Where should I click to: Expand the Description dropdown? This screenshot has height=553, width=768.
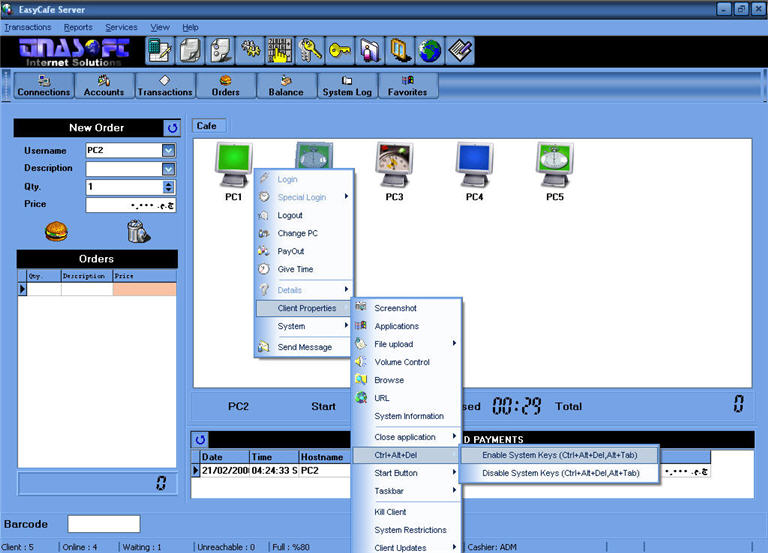168,169
